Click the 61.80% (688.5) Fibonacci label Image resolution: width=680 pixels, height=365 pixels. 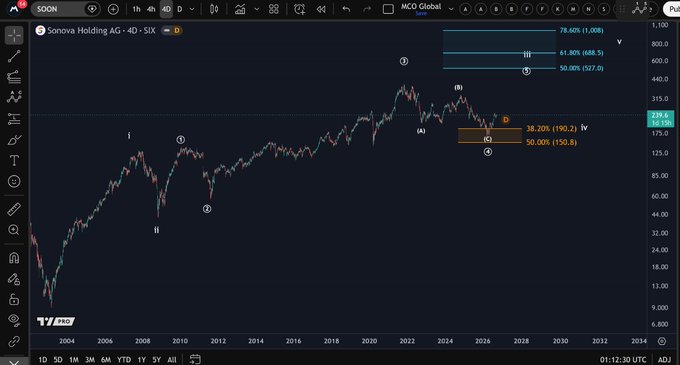(x=581, y=53)
